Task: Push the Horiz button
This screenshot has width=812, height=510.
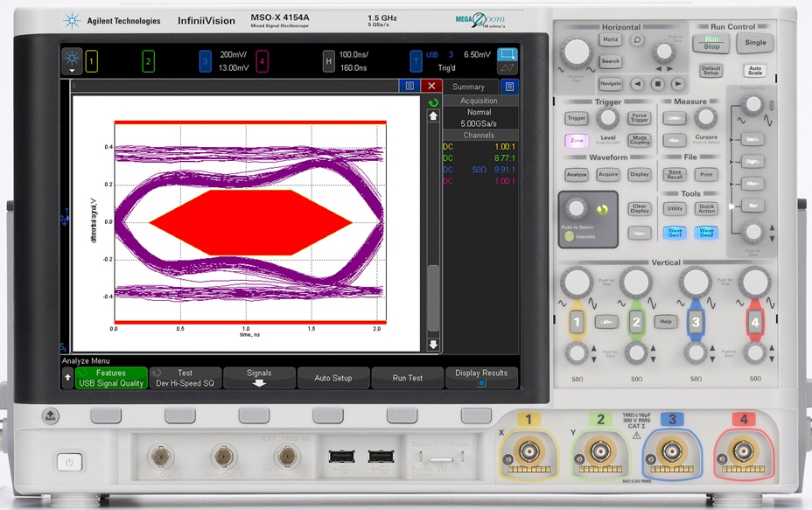Action: click(611, 40)
